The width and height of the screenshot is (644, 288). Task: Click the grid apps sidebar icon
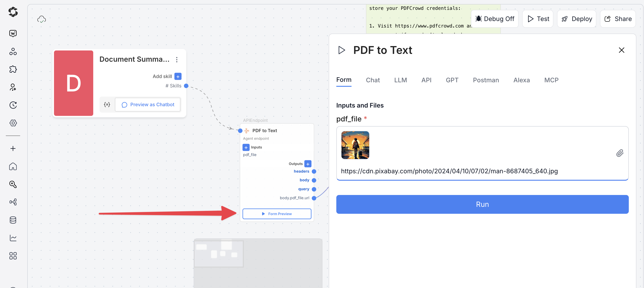[x=13, y=256]
